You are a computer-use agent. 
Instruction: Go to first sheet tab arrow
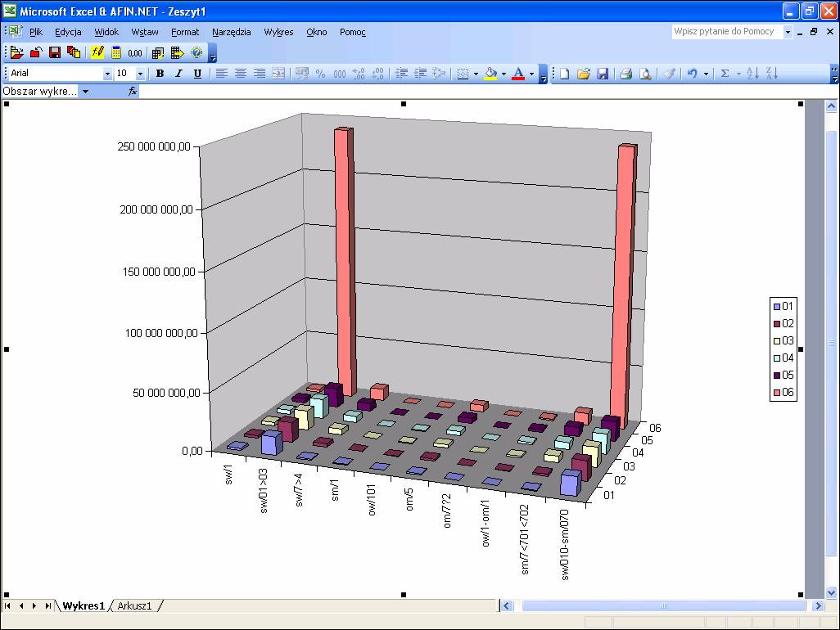(7, 606)
